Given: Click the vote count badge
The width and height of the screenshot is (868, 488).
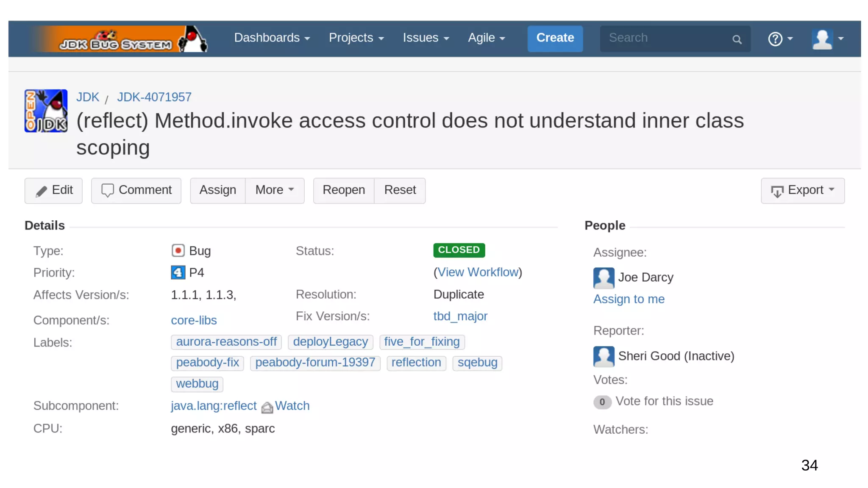Looking at the screenshot, I should pos(602,402).
